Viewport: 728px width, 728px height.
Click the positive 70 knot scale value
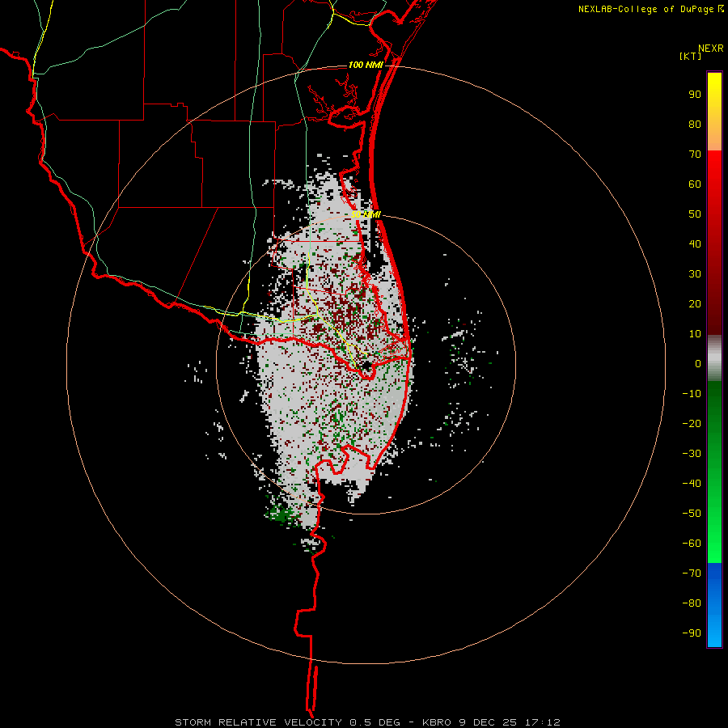(695, 154)
